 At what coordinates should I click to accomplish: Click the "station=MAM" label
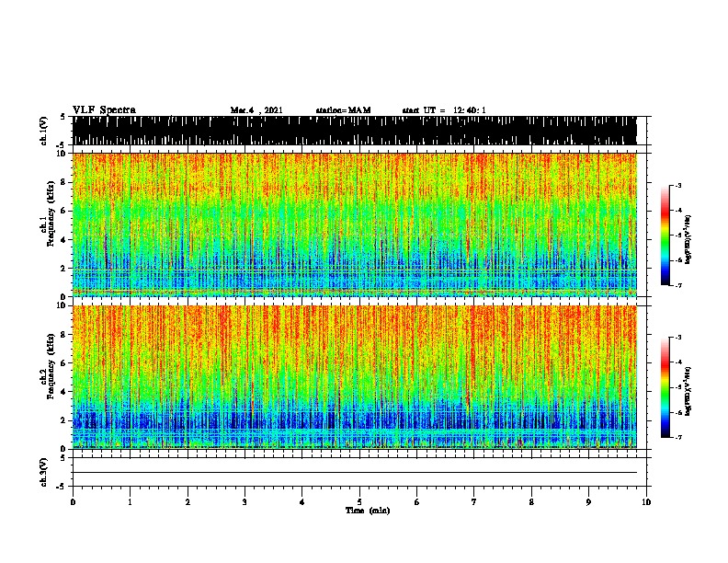click(x=343, y=110)
